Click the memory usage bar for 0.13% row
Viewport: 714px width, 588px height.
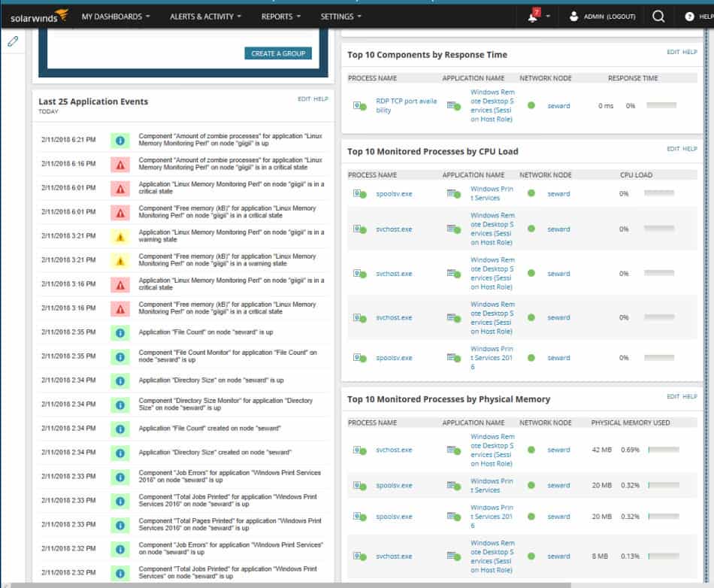tap(664, 556)
